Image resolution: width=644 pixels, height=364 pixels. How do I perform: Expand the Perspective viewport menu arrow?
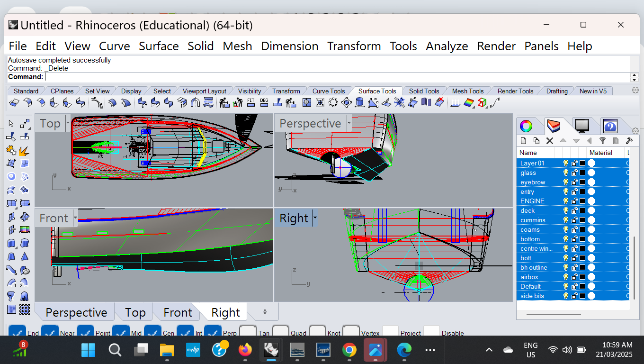coord(349,123)
